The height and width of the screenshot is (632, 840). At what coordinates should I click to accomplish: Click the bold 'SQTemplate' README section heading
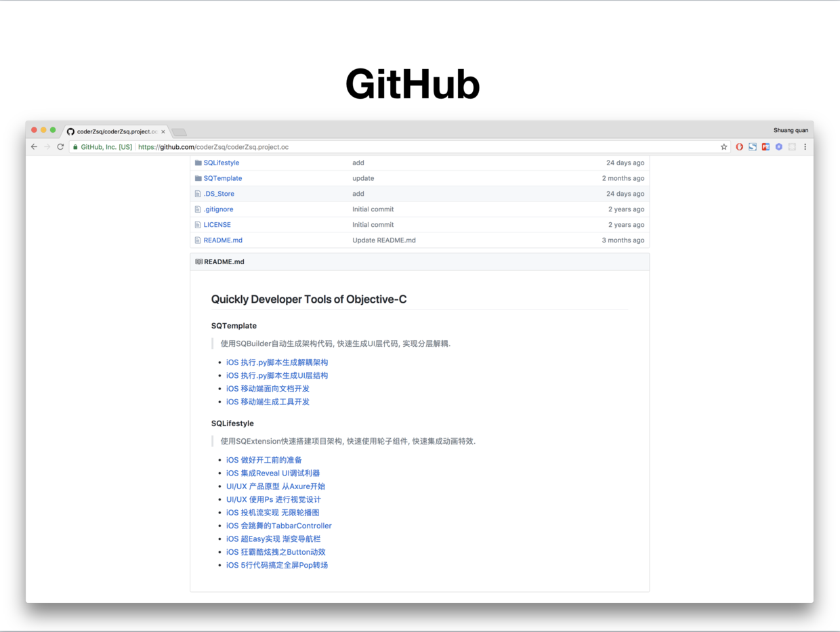[234, 326]
